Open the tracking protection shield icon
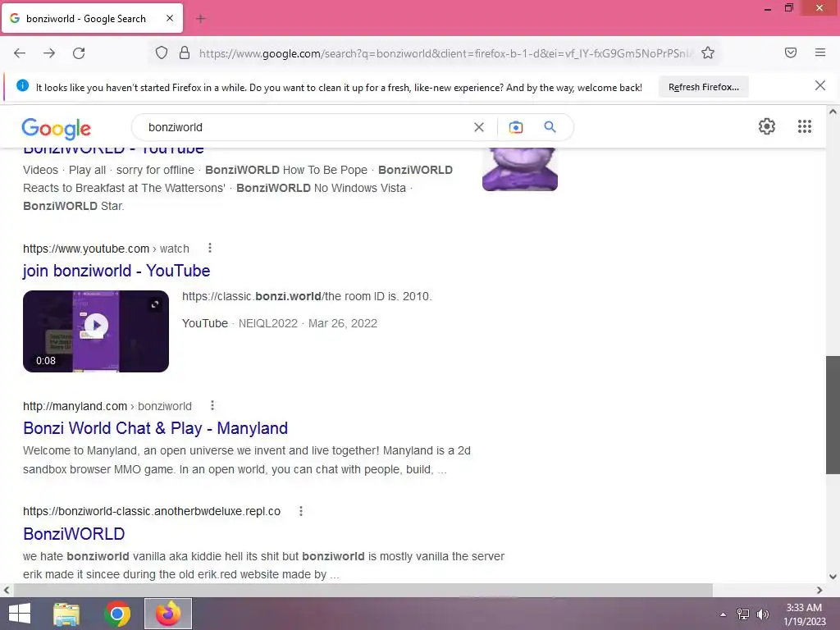This screenshot has width=840, height=630. coord(162,53)
